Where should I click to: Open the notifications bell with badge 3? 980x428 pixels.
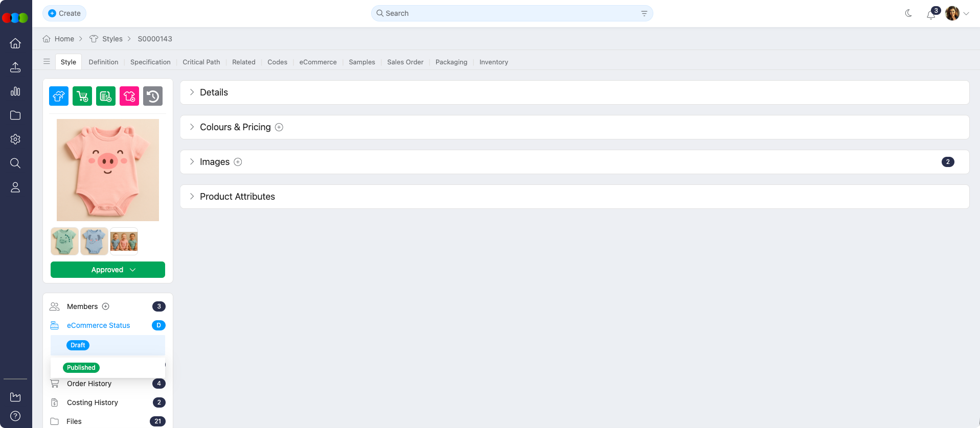point(931,14)
